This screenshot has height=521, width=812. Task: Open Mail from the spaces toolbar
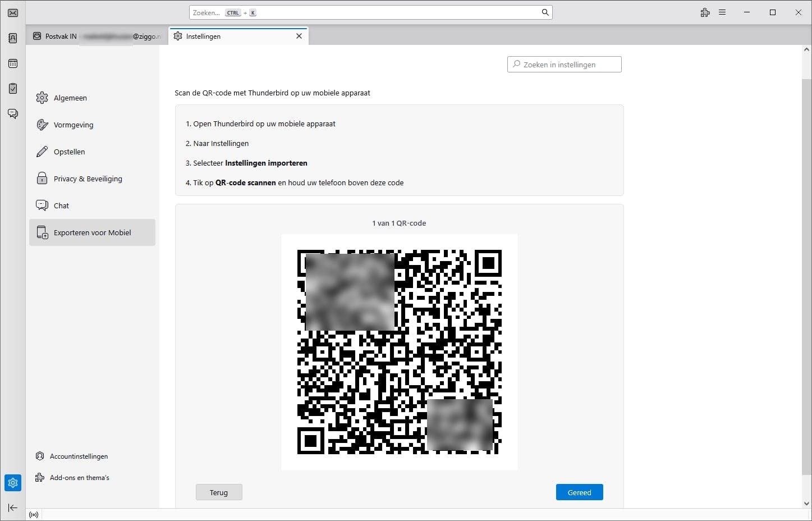tap(12, 12)
